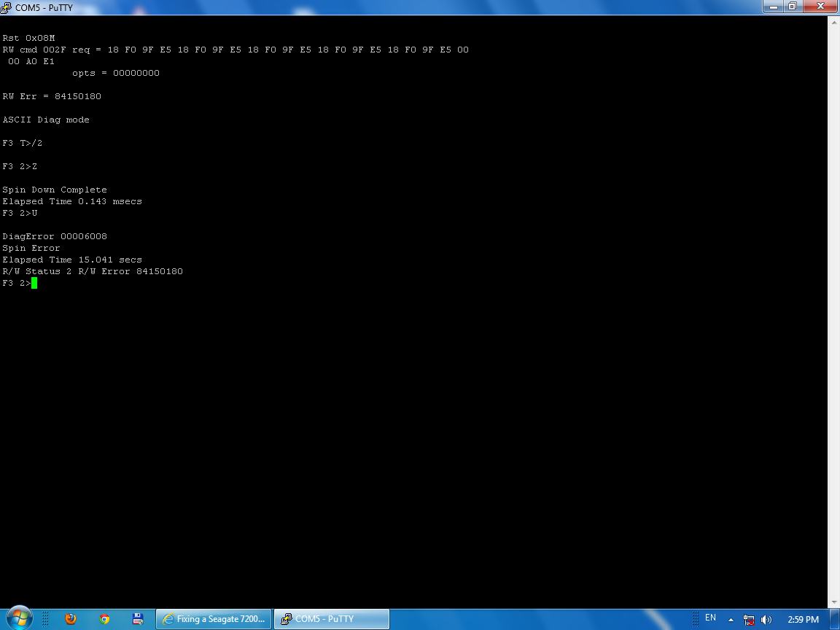Open the clock showing 2:59 PM
This screenshot has height=630, width=840.
(803, 619)
